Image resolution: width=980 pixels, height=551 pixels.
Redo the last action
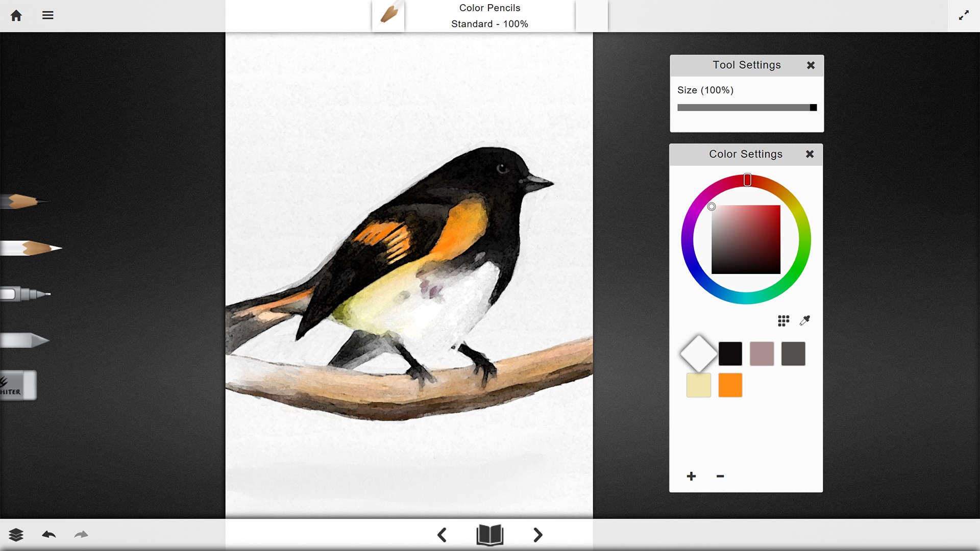[x=81, y=535]
